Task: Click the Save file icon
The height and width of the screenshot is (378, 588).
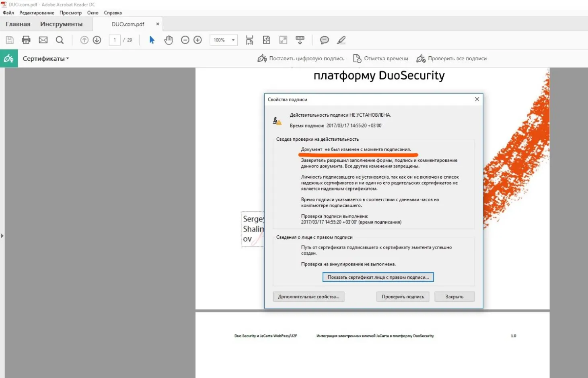Action: [10, 40]
